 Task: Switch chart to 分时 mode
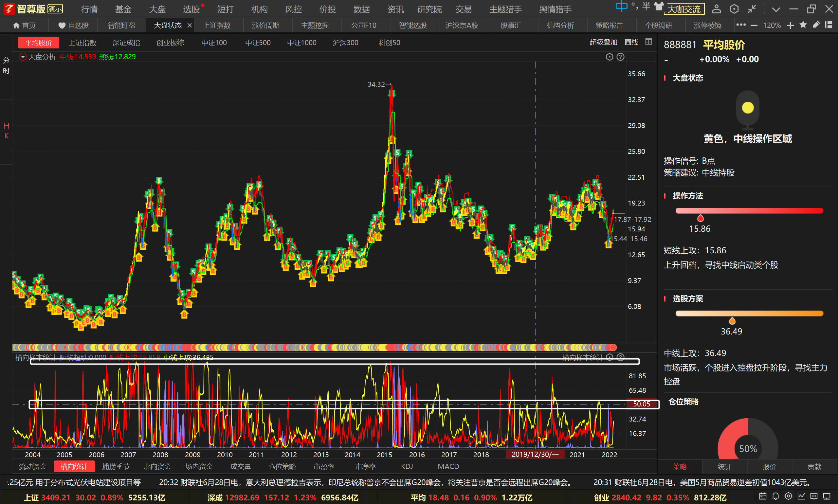6,65
